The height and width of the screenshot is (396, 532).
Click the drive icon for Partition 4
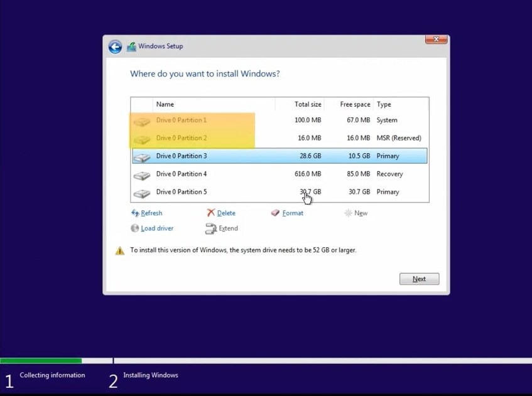click(142, 175)
